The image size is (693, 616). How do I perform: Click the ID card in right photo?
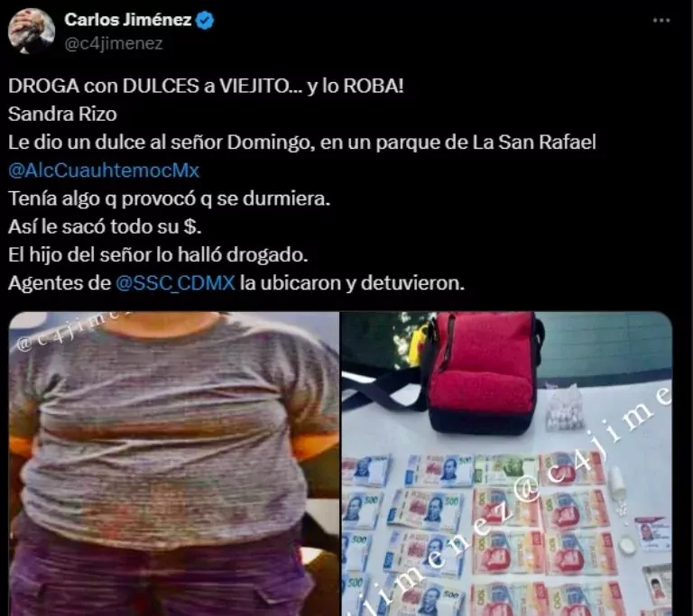click(652, 534)
